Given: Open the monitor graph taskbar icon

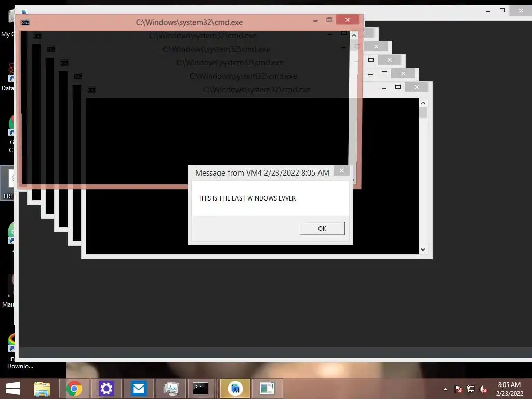Looking at the screenshot, I should (x=170, y=389).
